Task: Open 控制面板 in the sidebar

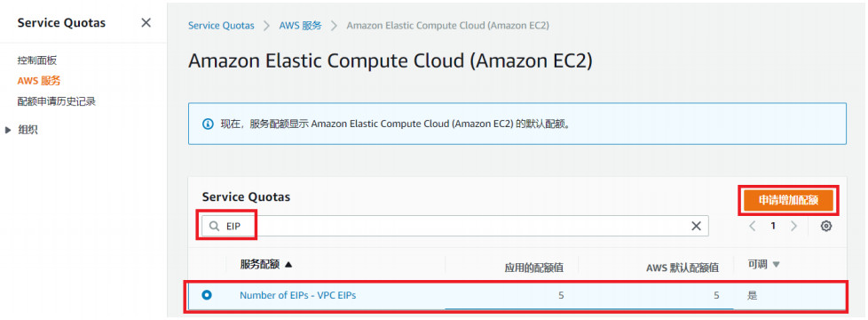Action: point(37,60)
